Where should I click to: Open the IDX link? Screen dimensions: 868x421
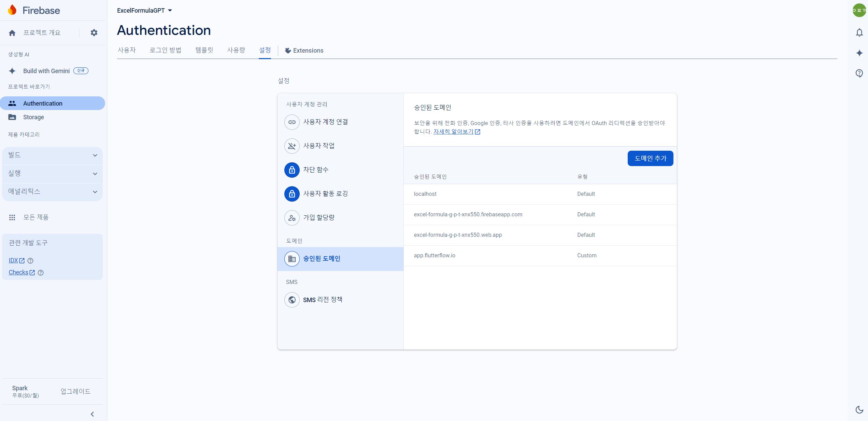click(x=13, y=260)
